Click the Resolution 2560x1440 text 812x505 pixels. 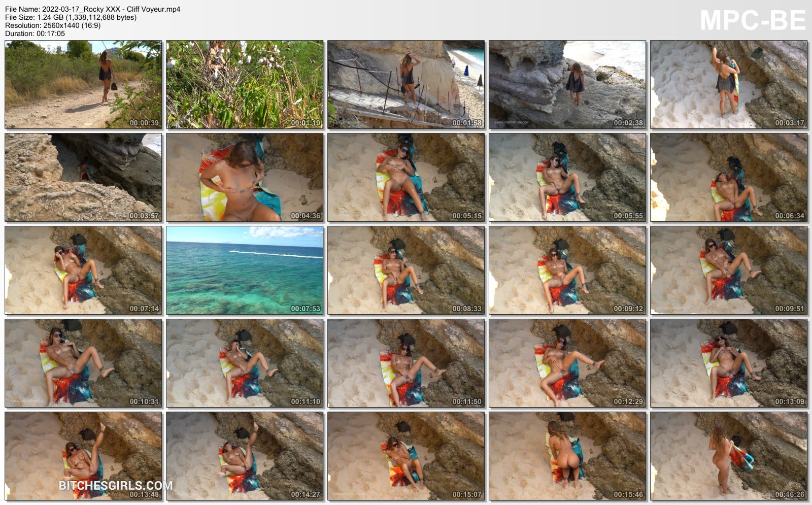53,25
